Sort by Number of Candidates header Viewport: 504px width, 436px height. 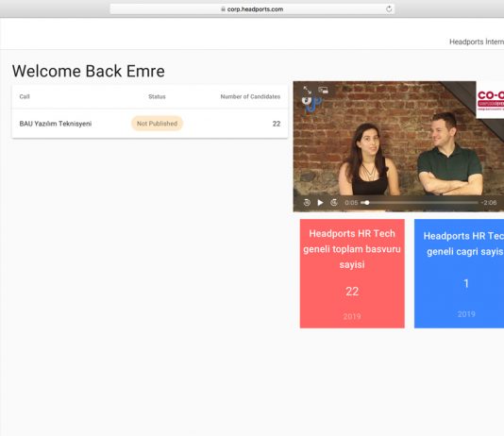point(250,96)
